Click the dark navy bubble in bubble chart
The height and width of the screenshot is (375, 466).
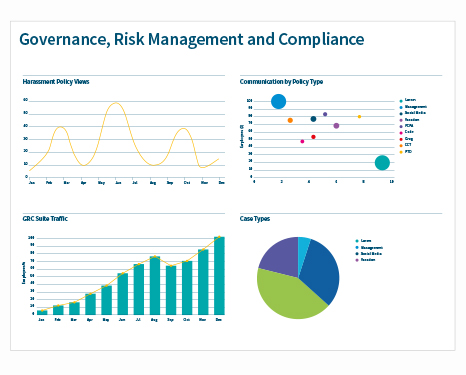point(313,119)
